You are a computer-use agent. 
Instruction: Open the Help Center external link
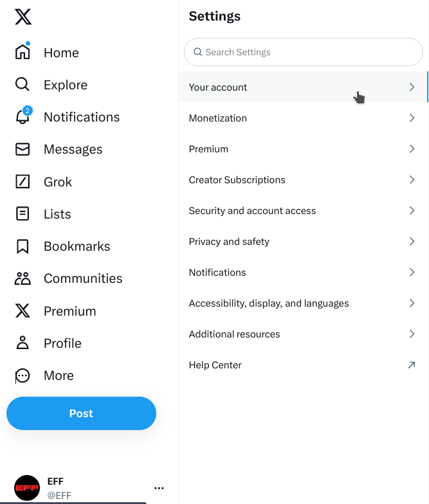412,365
